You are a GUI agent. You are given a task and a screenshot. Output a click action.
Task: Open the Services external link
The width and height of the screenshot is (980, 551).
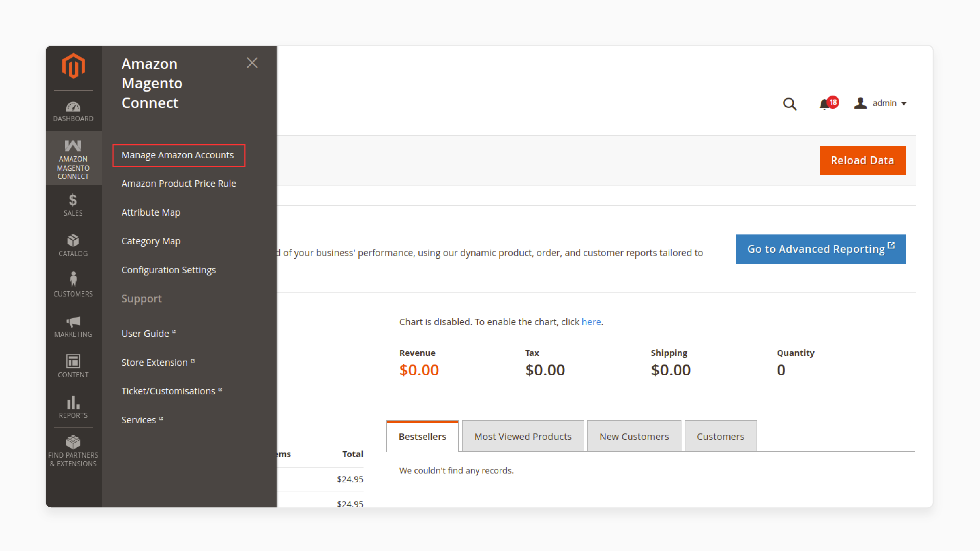(142, 420)
